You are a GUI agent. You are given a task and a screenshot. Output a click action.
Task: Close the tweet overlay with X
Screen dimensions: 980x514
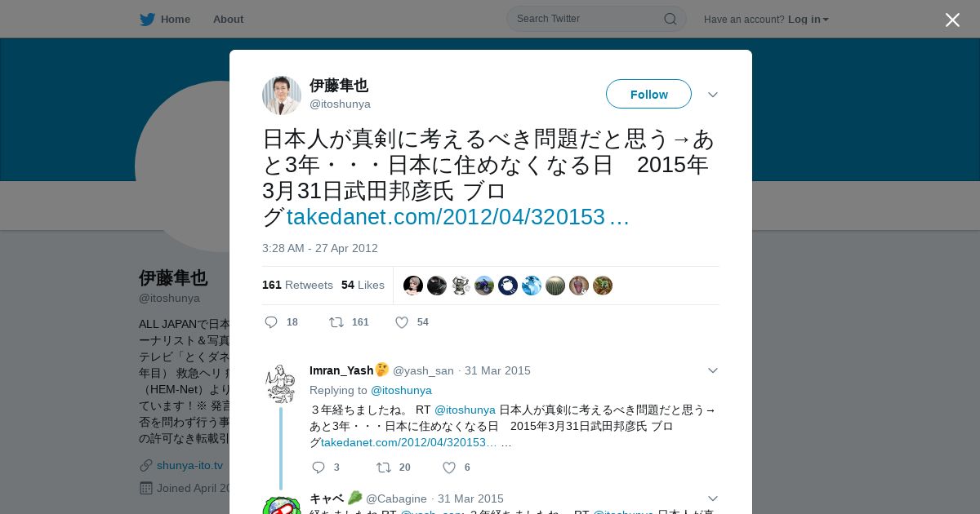[x=952, y=20]
